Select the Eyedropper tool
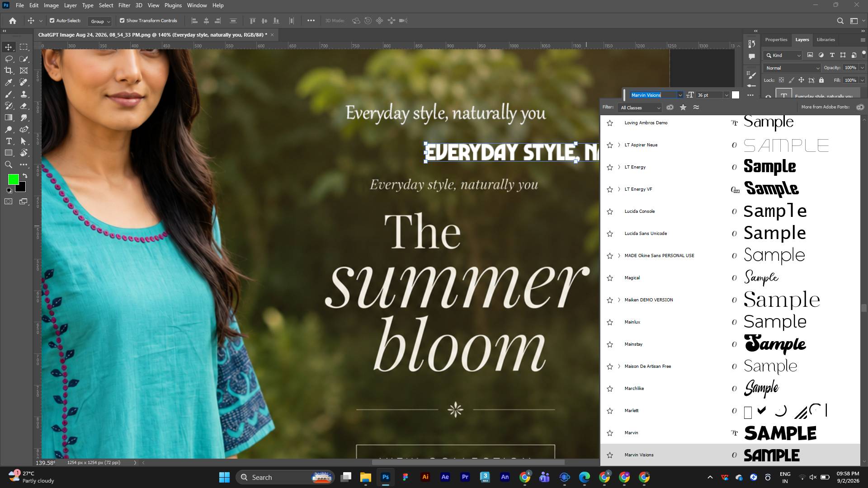Screen dimensions: 868x488 9,82
